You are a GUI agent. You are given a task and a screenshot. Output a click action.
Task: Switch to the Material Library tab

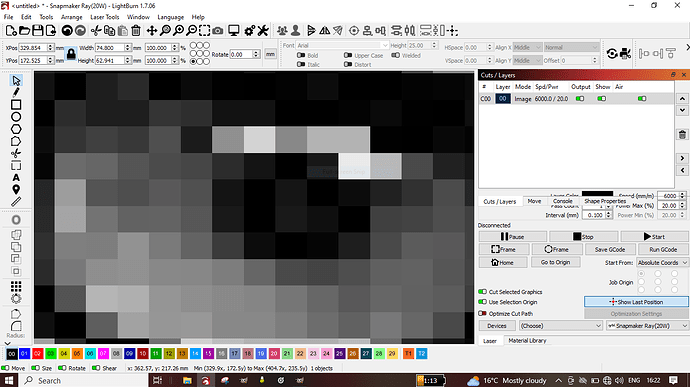pyautogui.click(x=527, y=340)
